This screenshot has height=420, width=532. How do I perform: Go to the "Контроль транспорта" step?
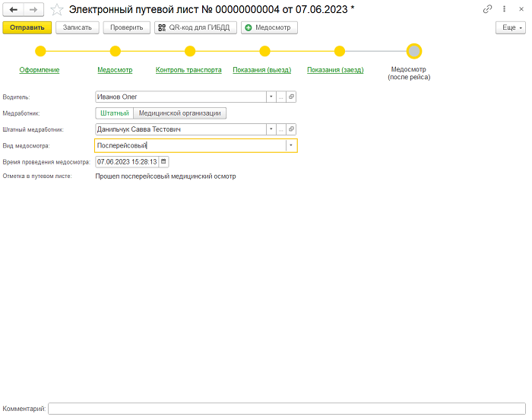pos(188,70)
